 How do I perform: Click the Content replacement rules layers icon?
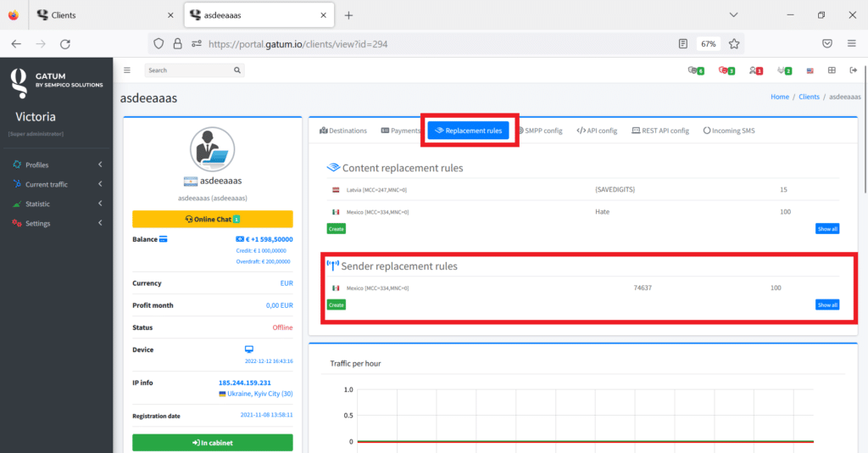[332, 168]
